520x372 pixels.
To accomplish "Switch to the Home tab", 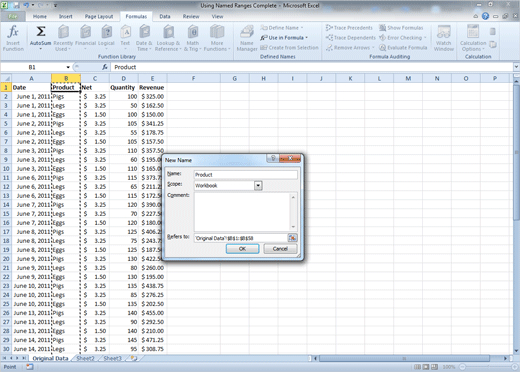I will [x=40, y=16].
